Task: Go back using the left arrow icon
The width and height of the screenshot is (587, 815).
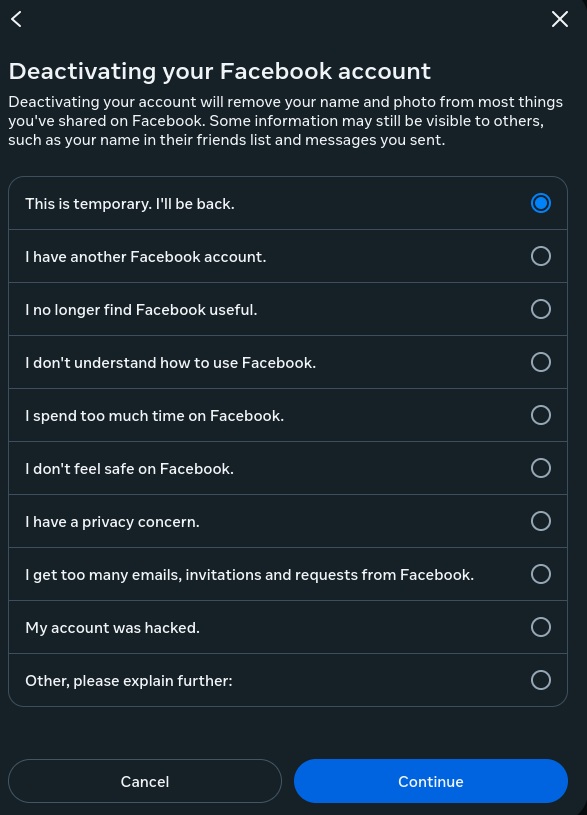Action: [17, 19]
